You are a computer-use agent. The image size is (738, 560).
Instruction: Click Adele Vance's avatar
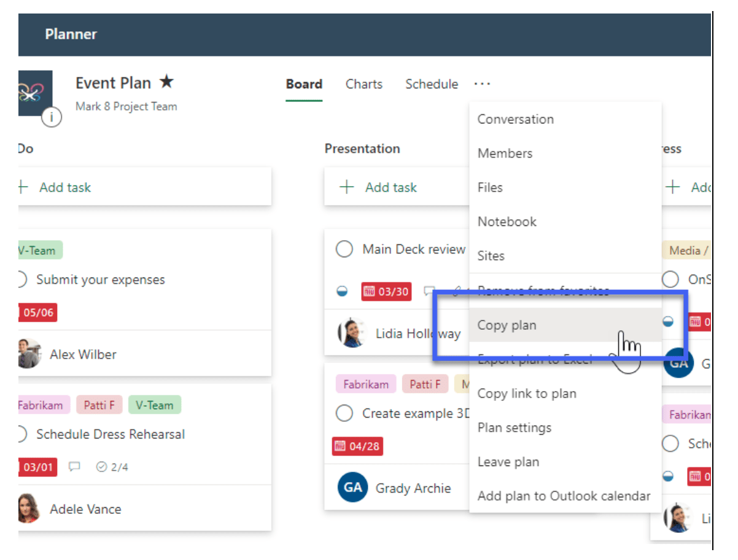click(x=29, y=508)
